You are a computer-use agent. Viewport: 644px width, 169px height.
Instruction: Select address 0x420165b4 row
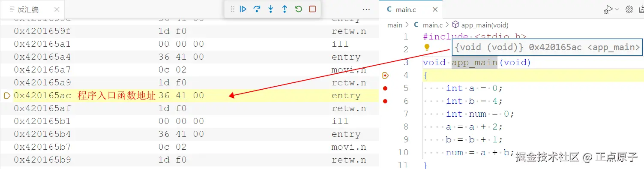point(42,134)
